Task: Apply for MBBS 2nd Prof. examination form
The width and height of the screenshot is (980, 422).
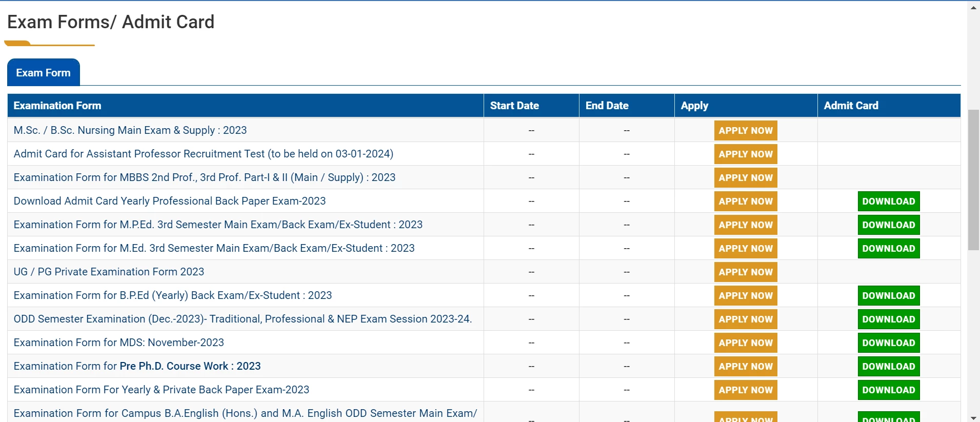Action: [745, 178]
